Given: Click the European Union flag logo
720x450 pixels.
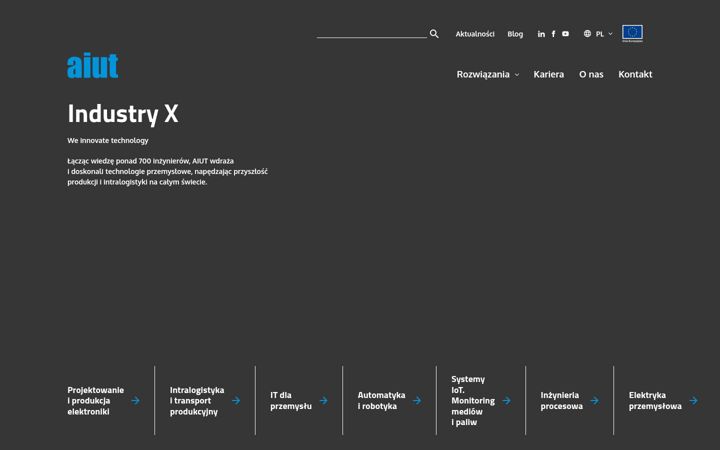Looking at the screenshot, I should 632,33.
